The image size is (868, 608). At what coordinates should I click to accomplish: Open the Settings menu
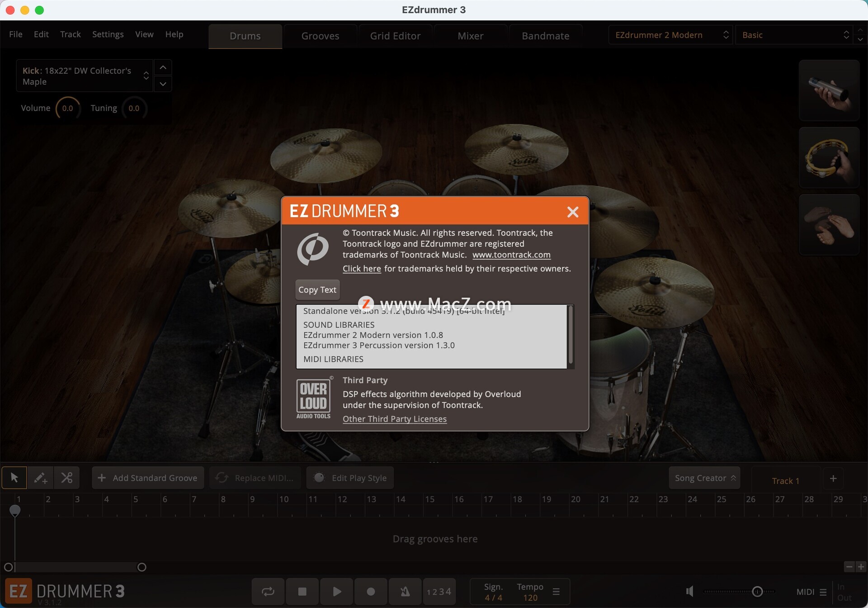[108, 34]
